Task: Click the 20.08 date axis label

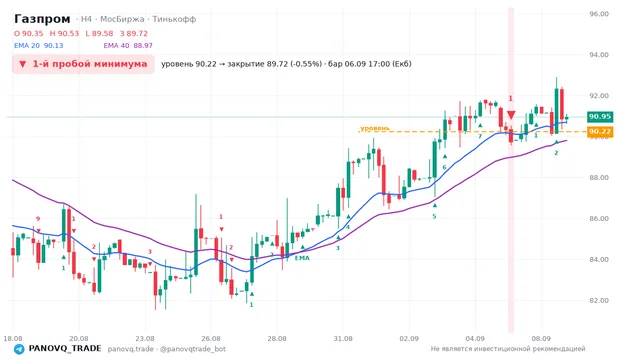Action: coord(79,339)
